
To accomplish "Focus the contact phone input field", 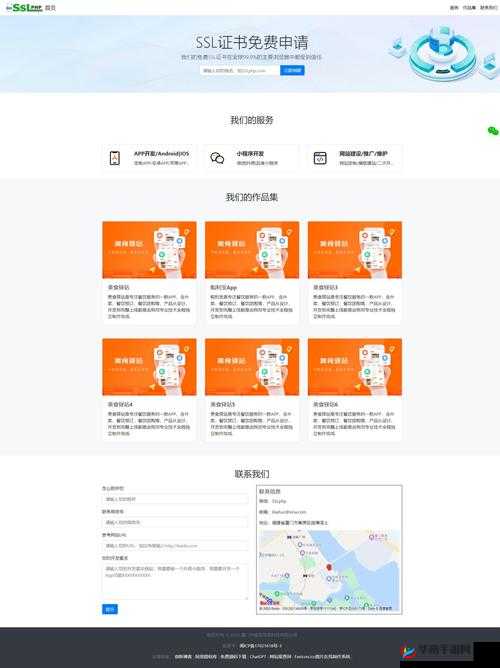I will (175, 522).
